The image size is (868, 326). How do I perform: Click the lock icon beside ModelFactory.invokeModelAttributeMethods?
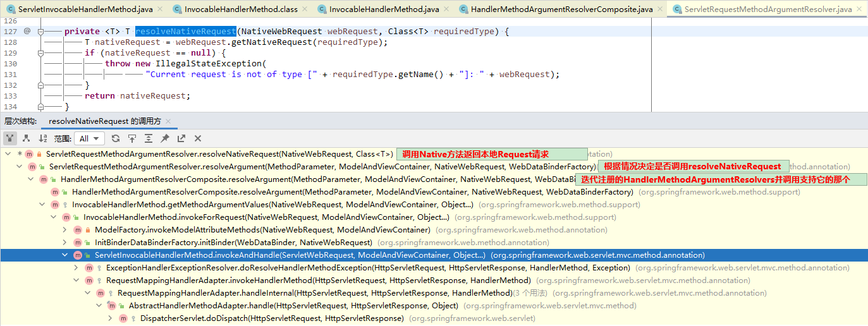click(89, 230)
